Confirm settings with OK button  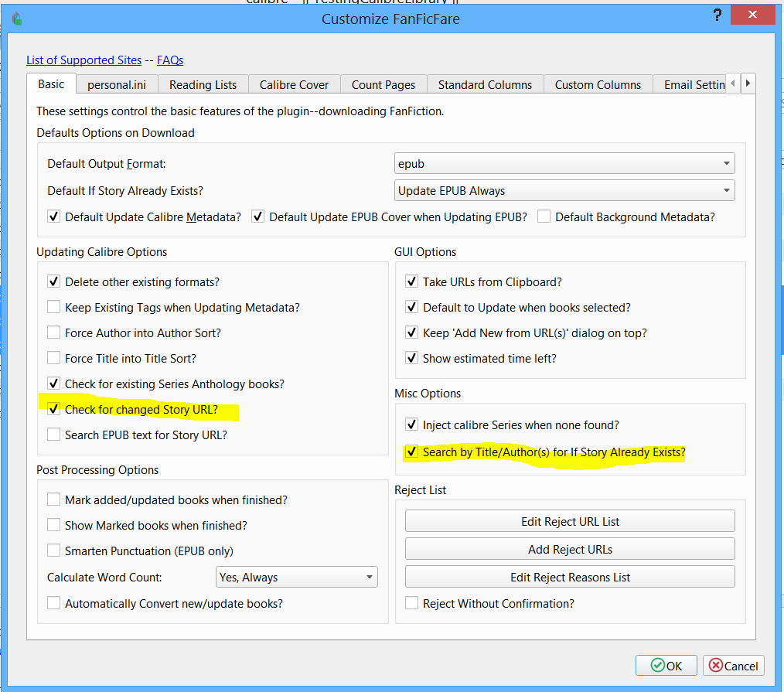coord(666,666)
